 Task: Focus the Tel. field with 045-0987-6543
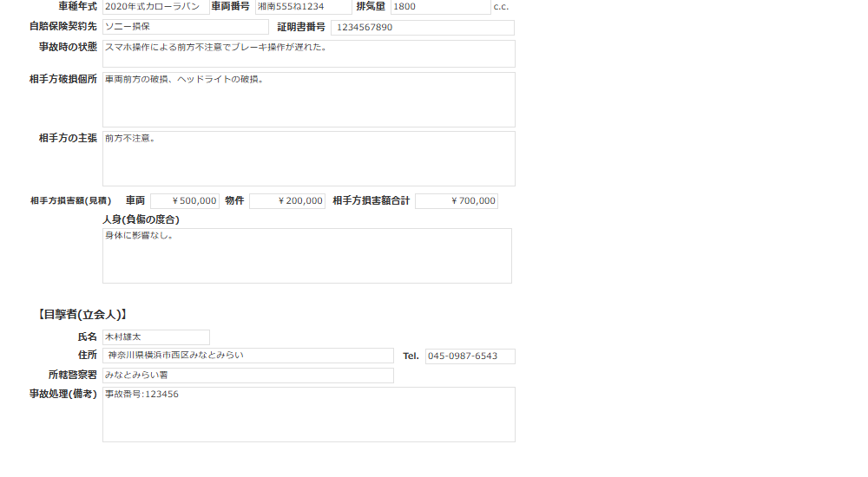click(470, 356)
